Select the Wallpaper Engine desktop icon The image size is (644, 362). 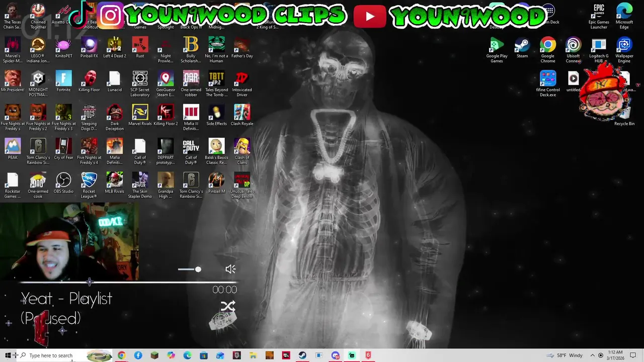click(624, 50)
